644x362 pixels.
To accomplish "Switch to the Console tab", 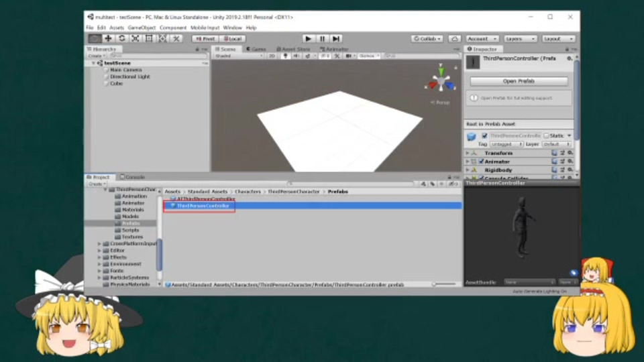I will [x=132, y=177].
